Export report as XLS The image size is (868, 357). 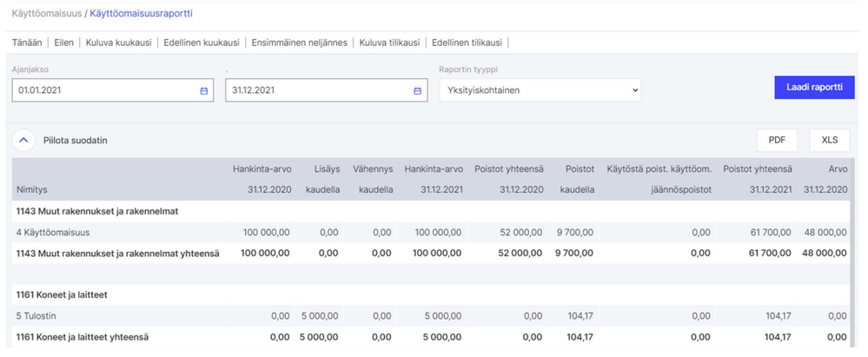point(829,140)
